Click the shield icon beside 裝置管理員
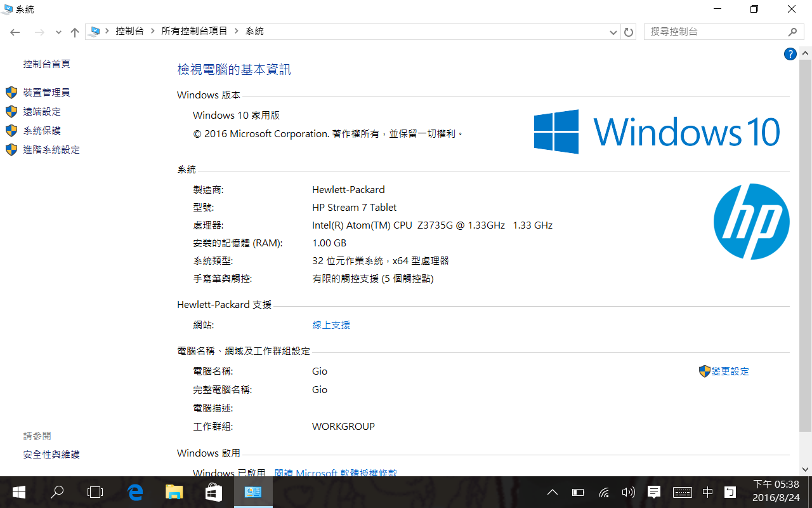 pyautogui.click(x=11, y=93)
